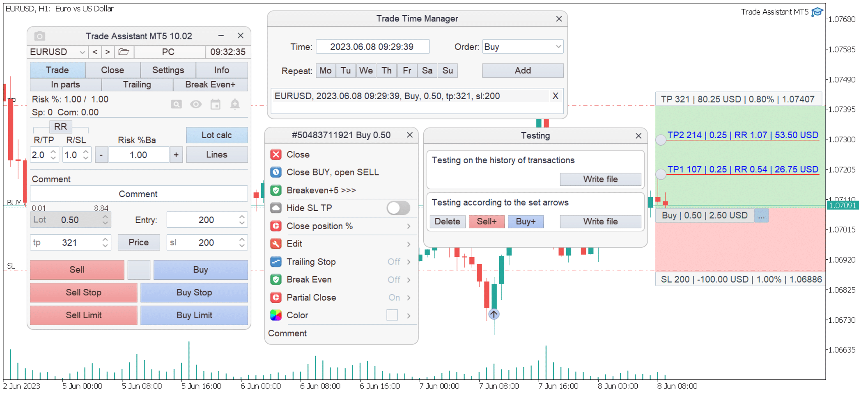The width and height of the screenshot is (868, 395).
Task: Click the Close BUY, open SELL icon
Action: pos(276,172)
